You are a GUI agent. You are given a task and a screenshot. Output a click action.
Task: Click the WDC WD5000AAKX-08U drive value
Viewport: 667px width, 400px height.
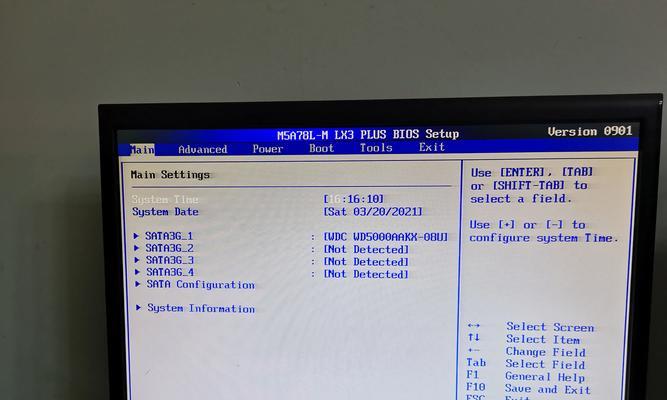point(386,237)
